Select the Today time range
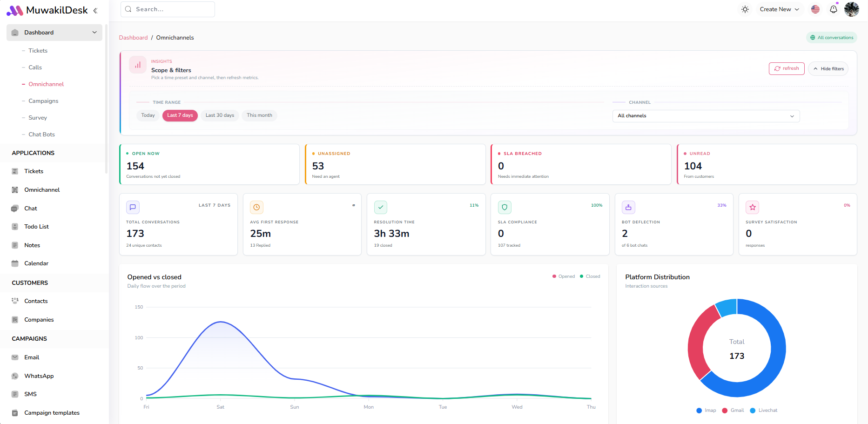Image resolution: width=868 pixels, height=424 pixels. (x=148, y=115)
